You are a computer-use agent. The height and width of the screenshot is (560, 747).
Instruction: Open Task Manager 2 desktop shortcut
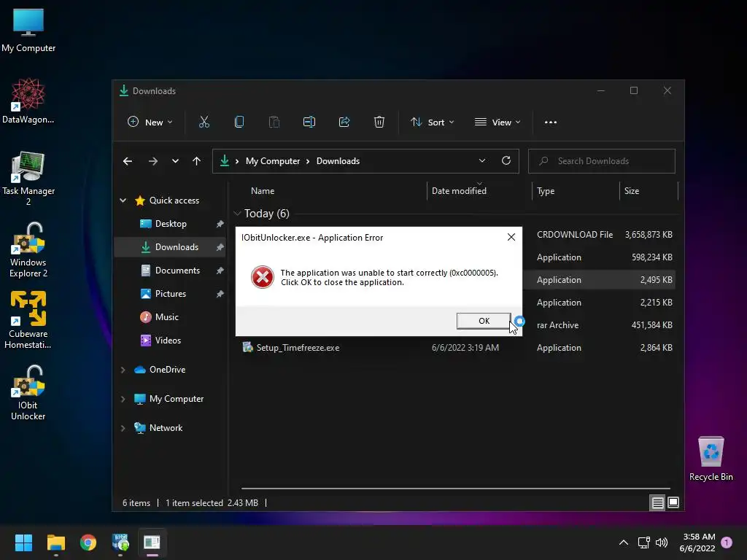tap(28, 179)
